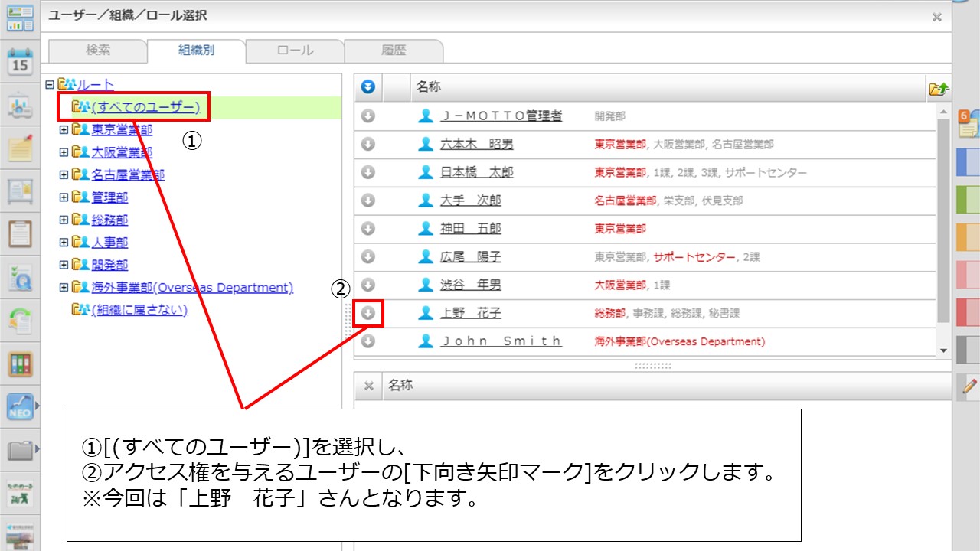Click the down arrow beside 六本木 昭男
This screenshot has width=980, height=551.
(x=368, y=144)
